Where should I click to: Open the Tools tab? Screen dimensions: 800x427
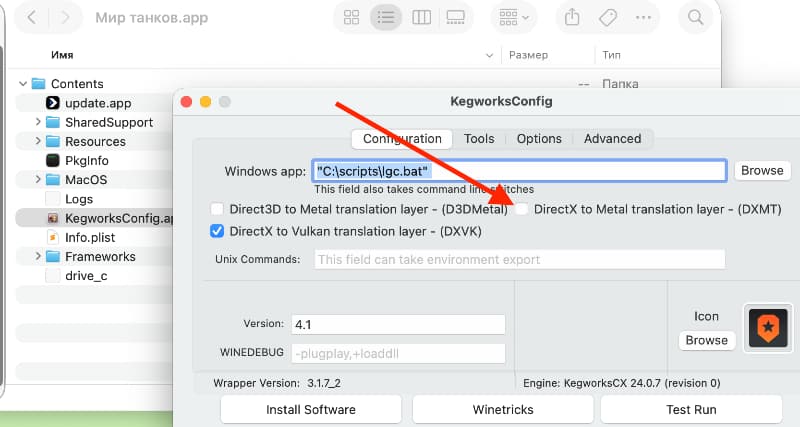pyautogui.click(x=479, y=139)
